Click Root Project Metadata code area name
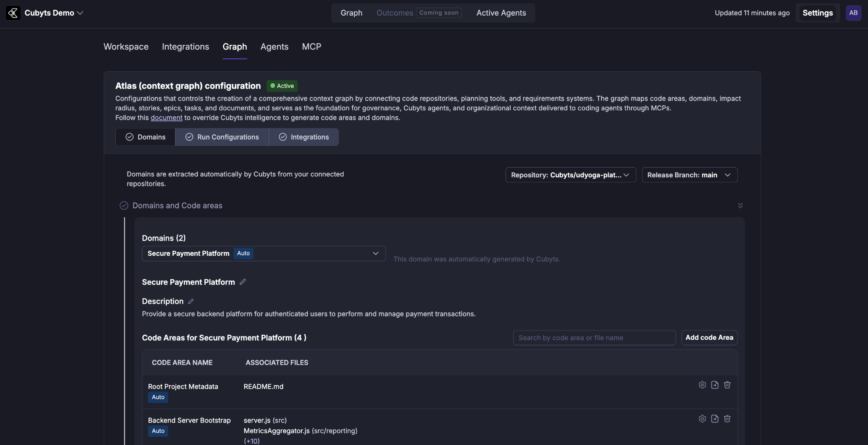The width and height of the screenshot is (868, 445). pyautogui.click(x=183, y=386)
